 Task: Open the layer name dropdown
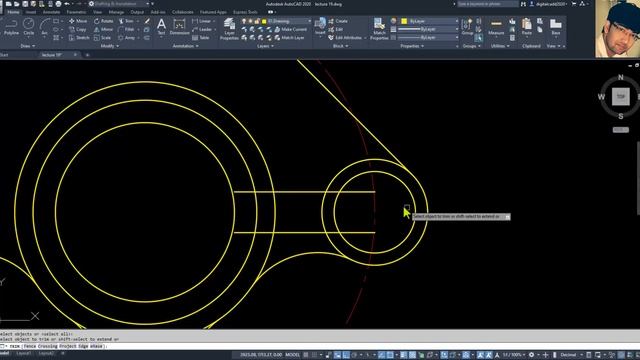[x=309, y=21]
